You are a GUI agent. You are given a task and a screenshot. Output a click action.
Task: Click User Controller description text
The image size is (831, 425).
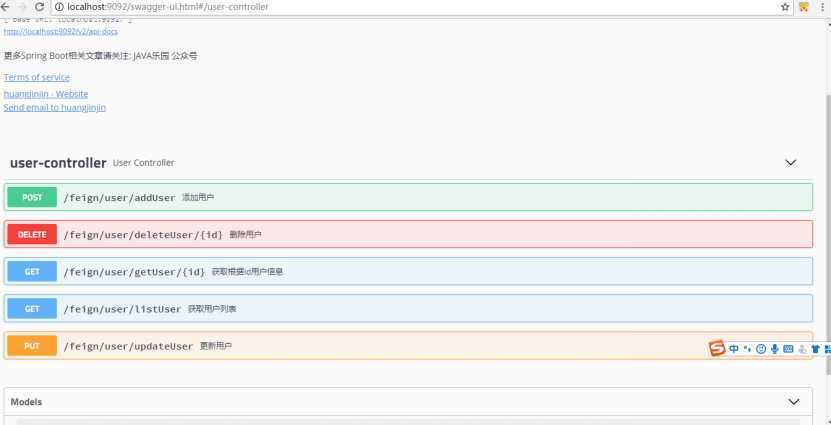point(144,163)
